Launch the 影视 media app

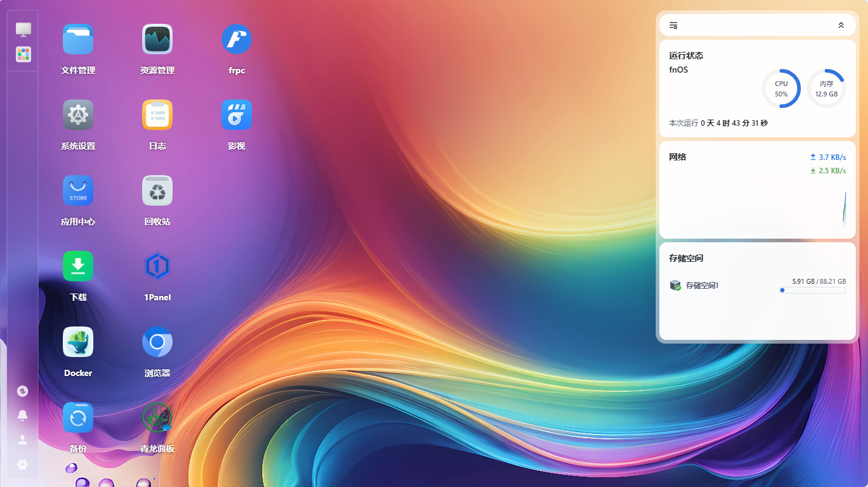coord(237,115)
